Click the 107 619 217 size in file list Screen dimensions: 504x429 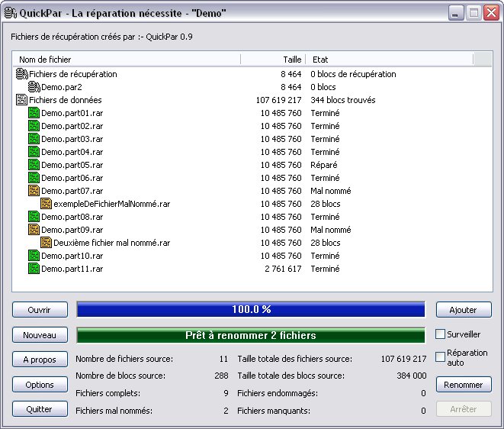278,100
